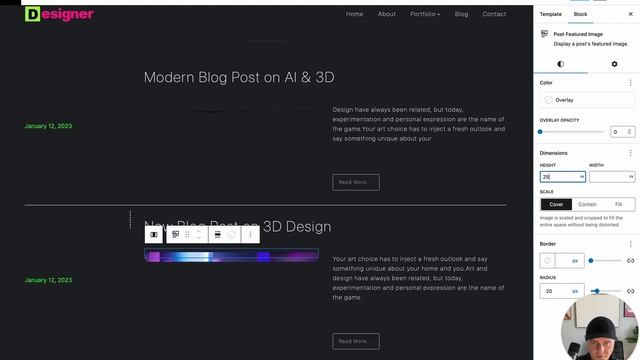Click the first post's January 12, 2023 date
Screen dimensions: 640x360
click(48, 126)
